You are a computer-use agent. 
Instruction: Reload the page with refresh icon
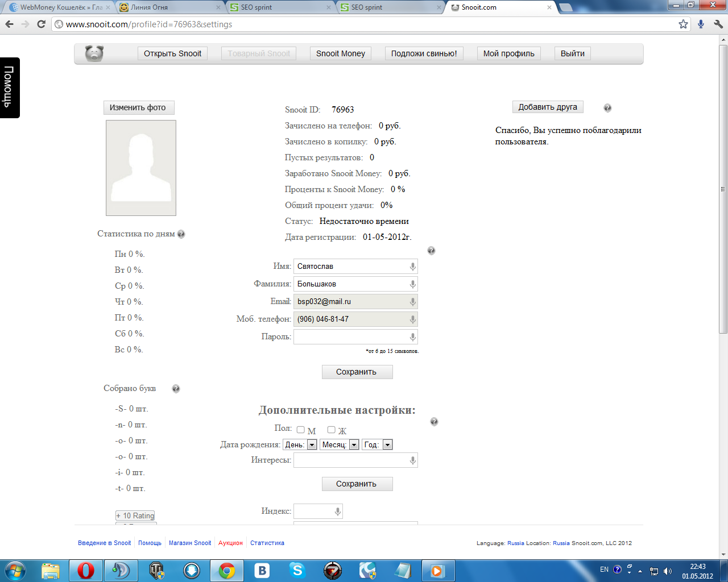point(41,24)
